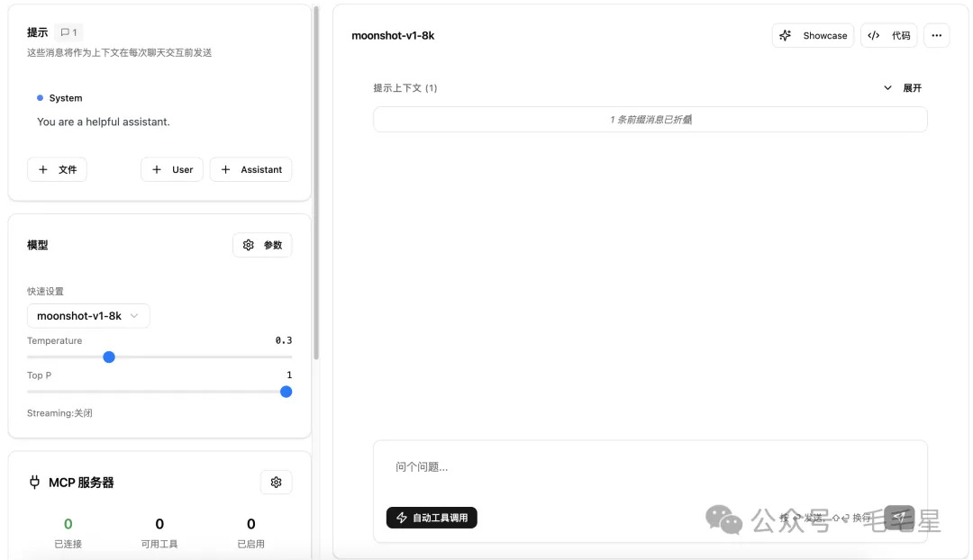The width and height of the screenshot is (973, 560).
Task: Click the gear icon in 参数 button
Action: (249, 245)
